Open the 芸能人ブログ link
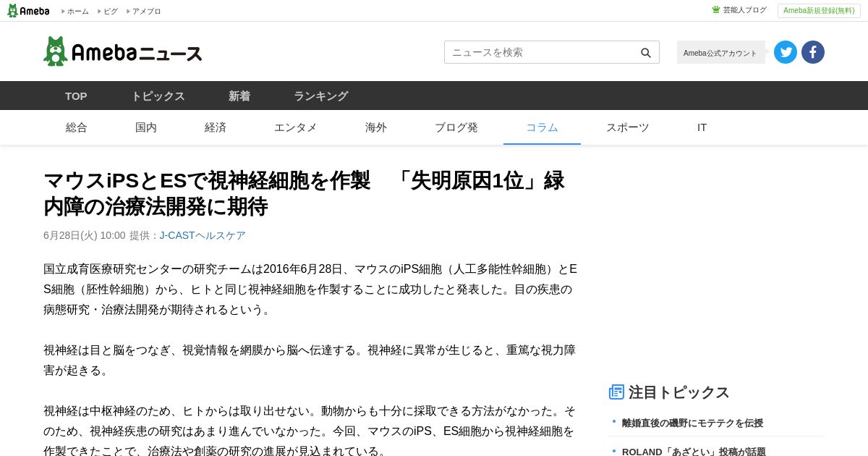 click(744, 10)
